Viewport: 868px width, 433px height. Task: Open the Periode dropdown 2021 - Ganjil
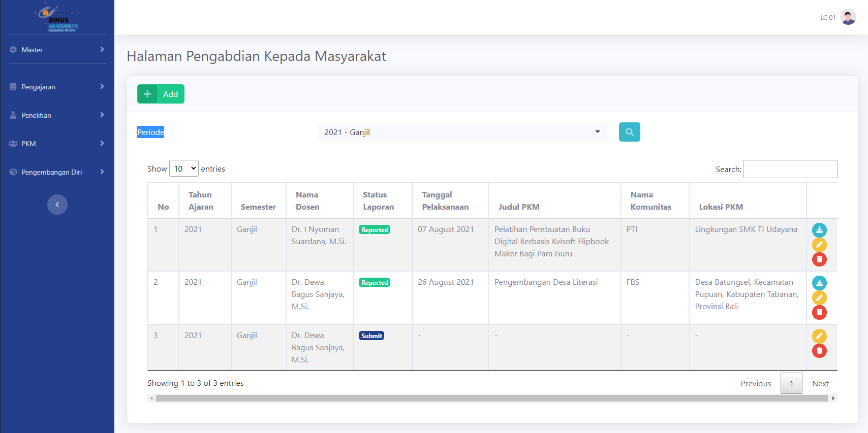pos(462,132)
